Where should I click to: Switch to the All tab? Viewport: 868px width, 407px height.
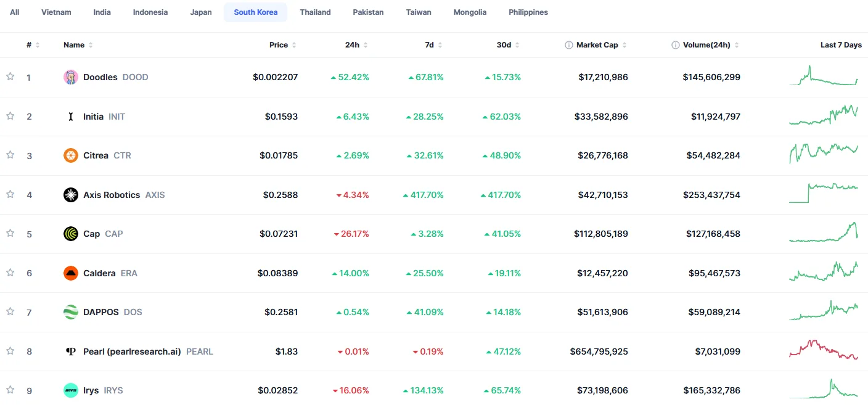tap(15, 12)
